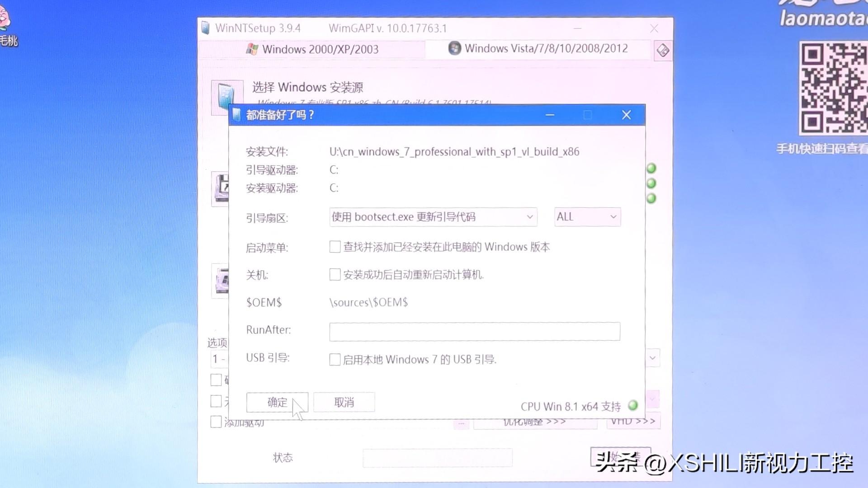
Task: Click the green status indicator next to boot driver
Action: click(x=651, y=169)
